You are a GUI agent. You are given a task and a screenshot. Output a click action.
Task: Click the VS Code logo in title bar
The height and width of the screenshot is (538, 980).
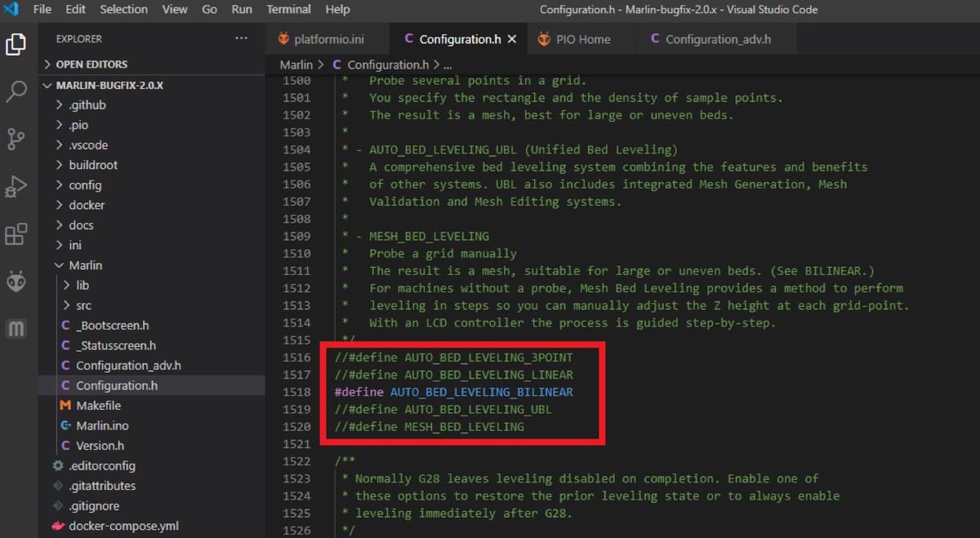[x=11, y=10]
